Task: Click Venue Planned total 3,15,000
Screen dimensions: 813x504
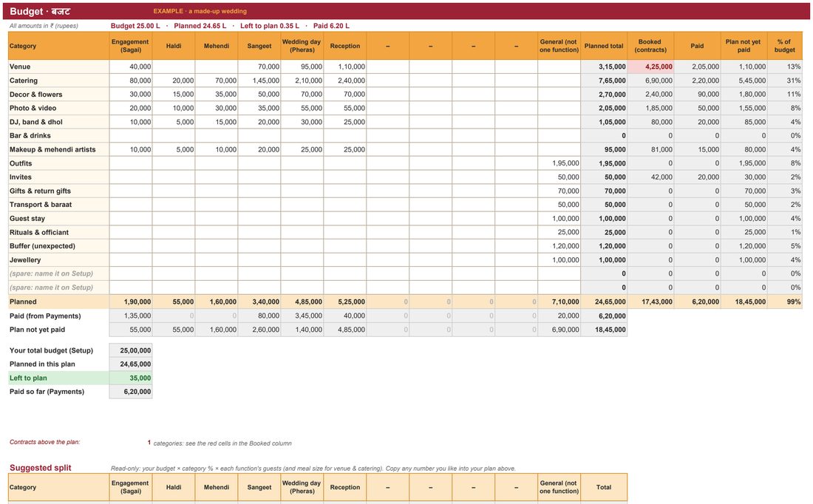Action: coord(604,67)
